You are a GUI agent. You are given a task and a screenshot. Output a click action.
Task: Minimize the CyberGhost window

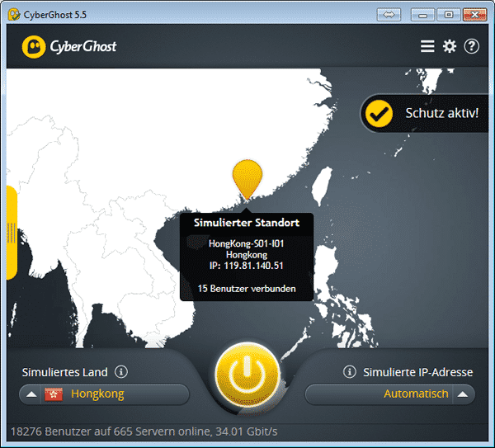click(x=422, y=15)
